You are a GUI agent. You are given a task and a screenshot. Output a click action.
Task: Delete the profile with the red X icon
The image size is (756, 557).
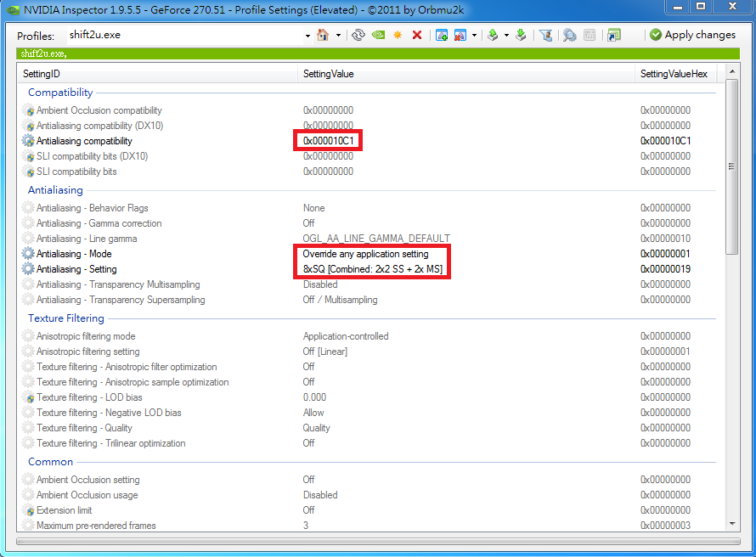417,35
